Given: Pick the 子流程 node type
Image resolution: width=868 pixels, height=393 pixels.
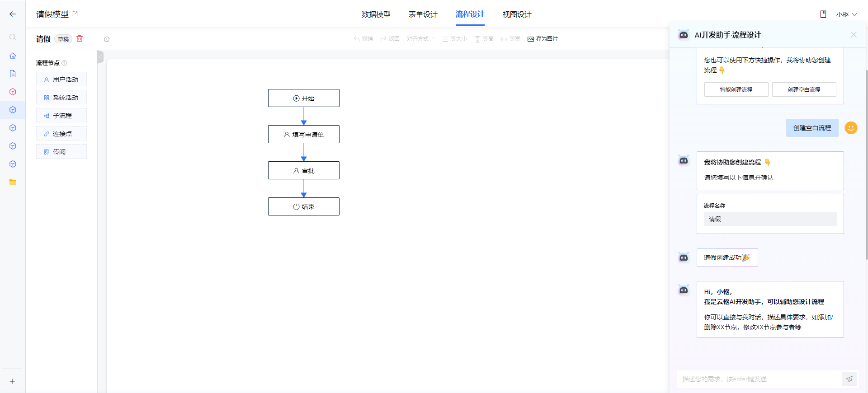Looking at the screenshot, I should click(61, 115).
